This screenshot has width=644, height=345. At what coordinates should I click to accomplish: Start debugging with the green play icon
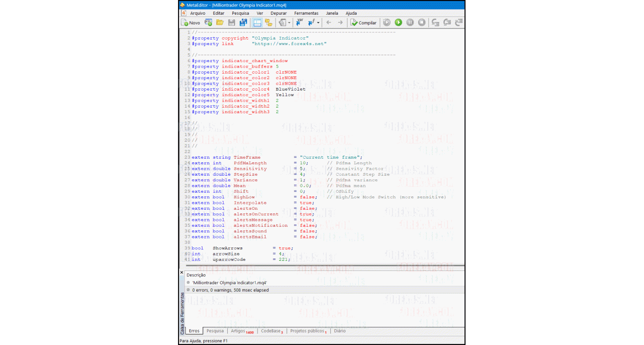(398, 23)
